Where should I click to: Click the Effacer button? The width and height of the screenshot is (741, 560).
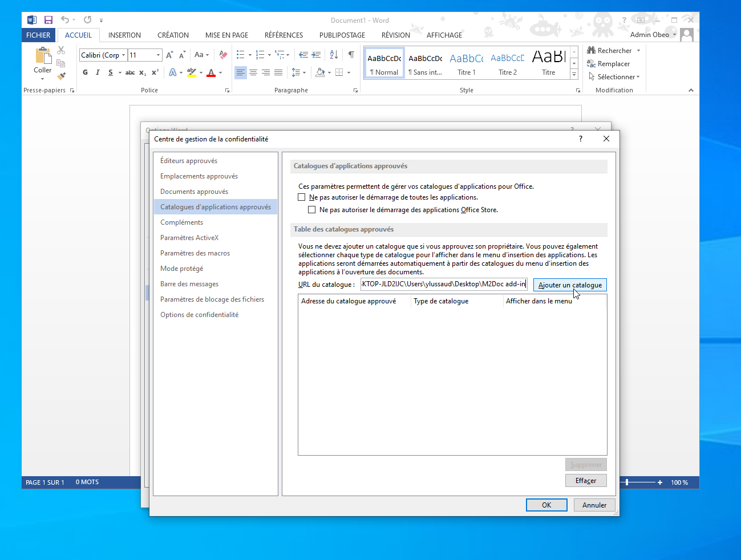point(586,481)
